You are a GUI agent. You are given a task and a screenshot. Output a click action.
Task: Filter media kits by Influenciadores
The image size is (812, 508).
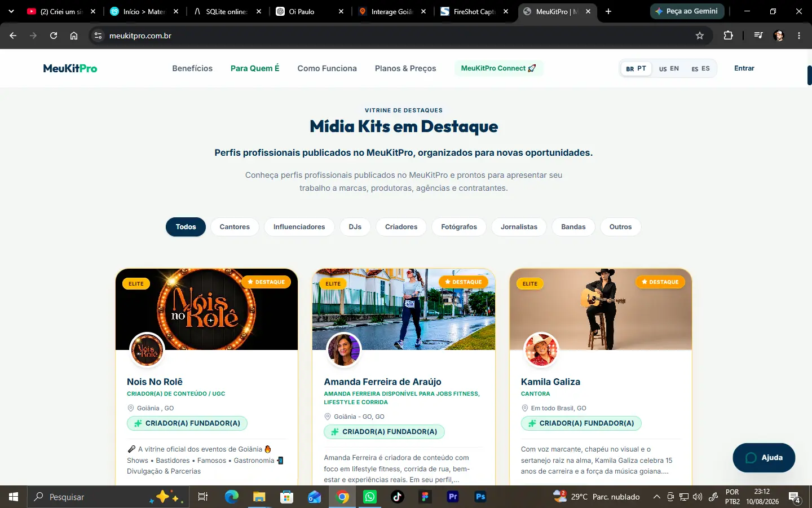[299, 227]
